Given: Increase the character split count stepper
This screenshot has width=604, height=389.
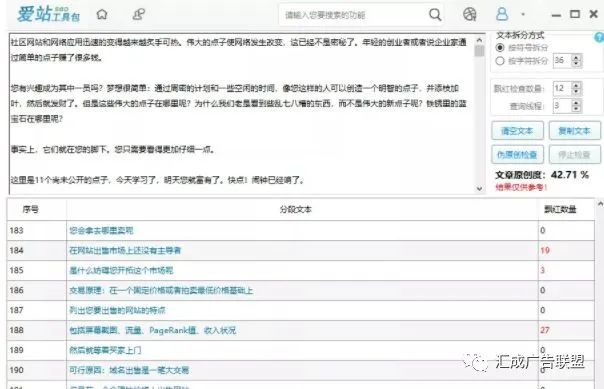Looking at the screenshot, I should point(576,57).
